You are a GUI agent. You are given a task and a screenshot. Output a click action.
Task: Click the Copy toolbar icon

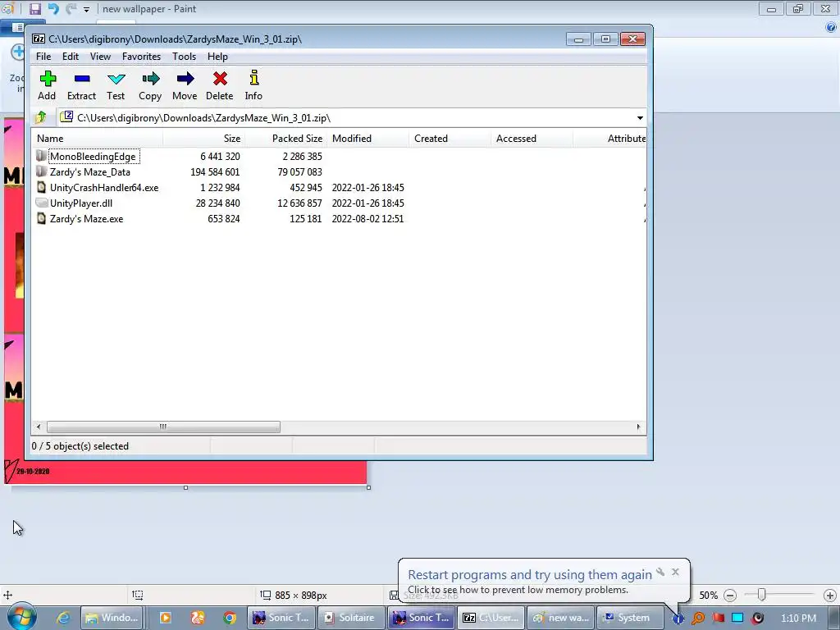[150, 85]
